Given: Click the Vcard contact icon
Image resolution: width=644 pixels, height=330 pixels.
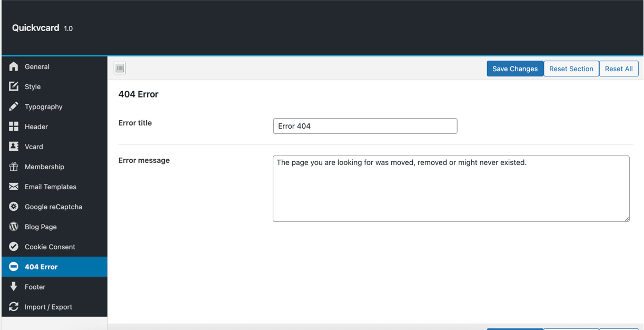Looking at the screenshot, I should (x=14, y=147).
